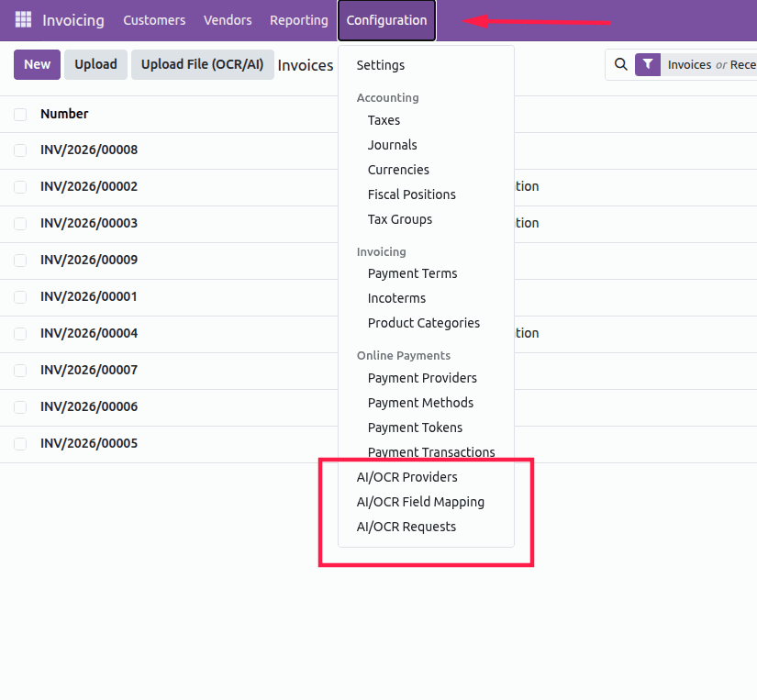The width and height of the screenshot is (757, 700).
Task: Open the apps grid home menu icon
Action: (x=23, y=20)
